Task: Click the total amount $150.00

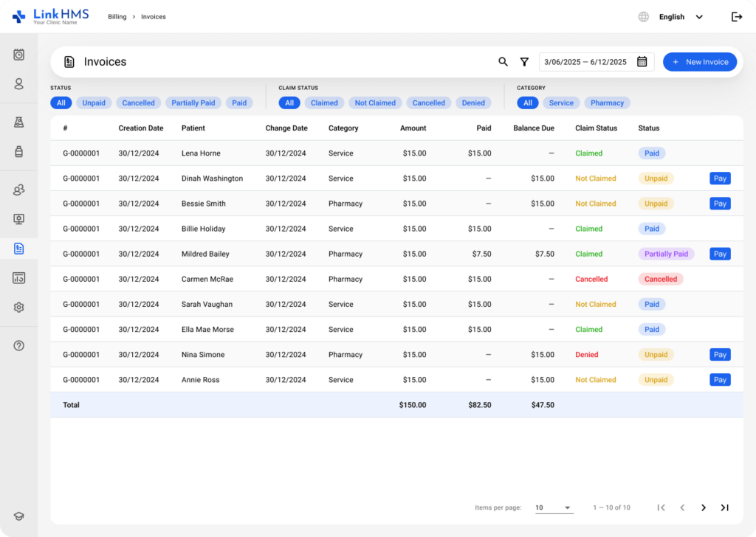Action: [x=412, y=405]
